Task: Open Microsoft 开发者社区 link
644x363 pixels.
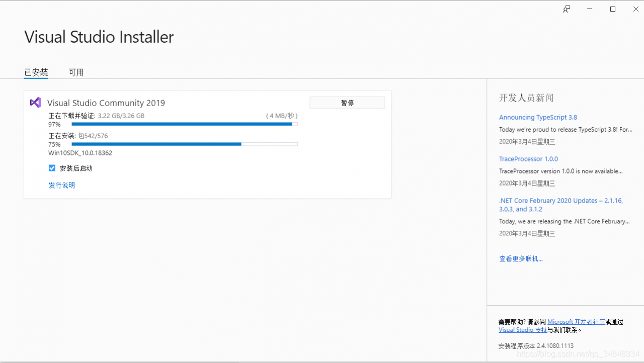Action: (x=576, y=322)
